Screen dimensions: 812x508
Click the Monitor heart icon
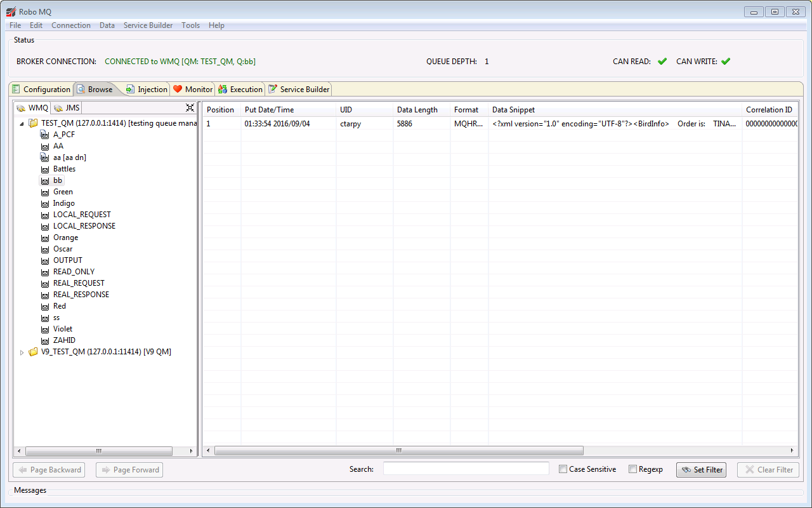tap(178, 90)
